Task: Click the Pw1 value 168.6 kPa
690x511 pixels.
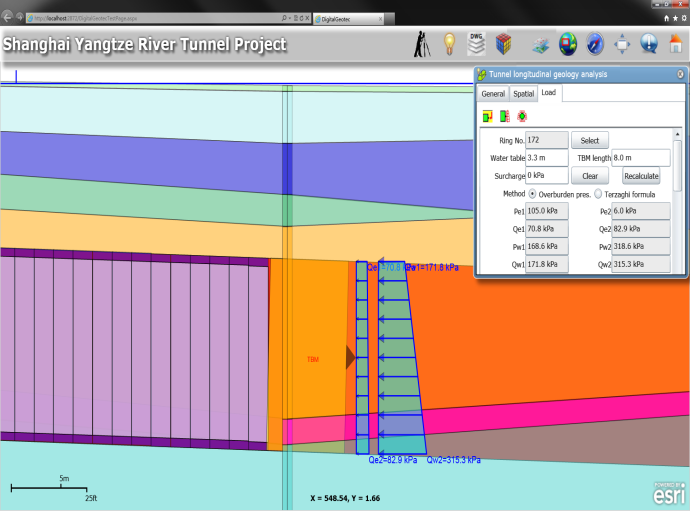Action: pyautogui.click(x=547, y=246)
